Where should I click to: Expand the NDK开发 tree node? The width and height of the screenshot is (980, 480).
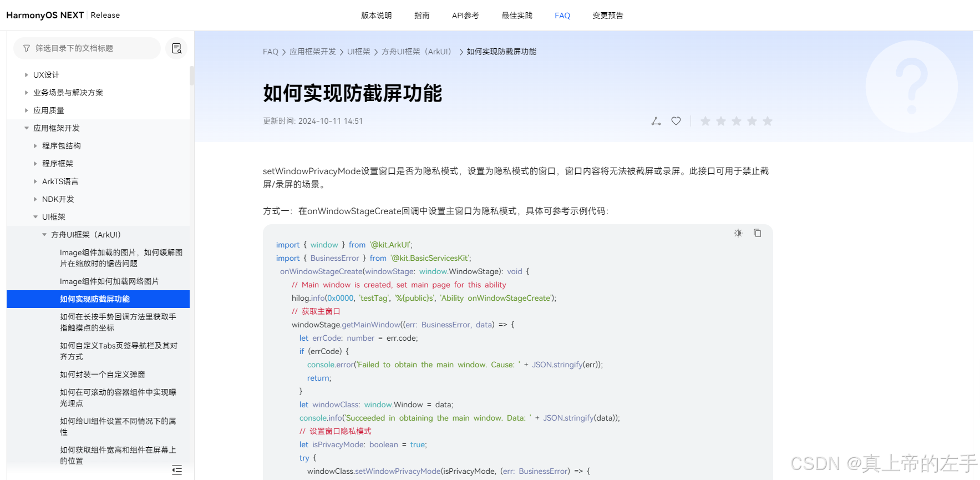(x=35, y=199)
